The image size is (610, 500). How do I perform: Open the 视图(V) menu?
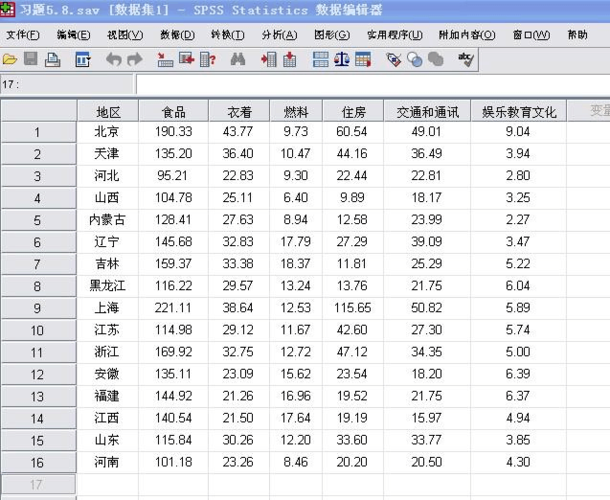(x=125, y=35)
